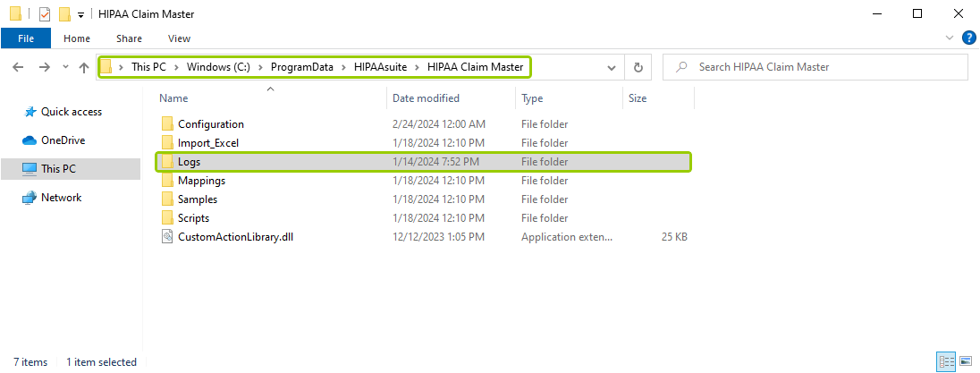This screenshot has height=373, width=980.
Task: Click This PC in the address path
Action: tap(148, 67)
